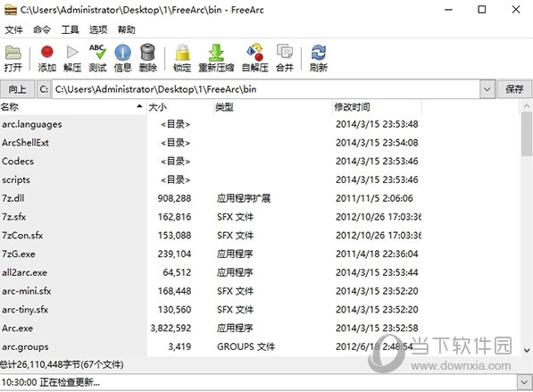This screenshot has height=392, width=533.
Task: Select the Codecs folder row
Action: pos(210,161)
